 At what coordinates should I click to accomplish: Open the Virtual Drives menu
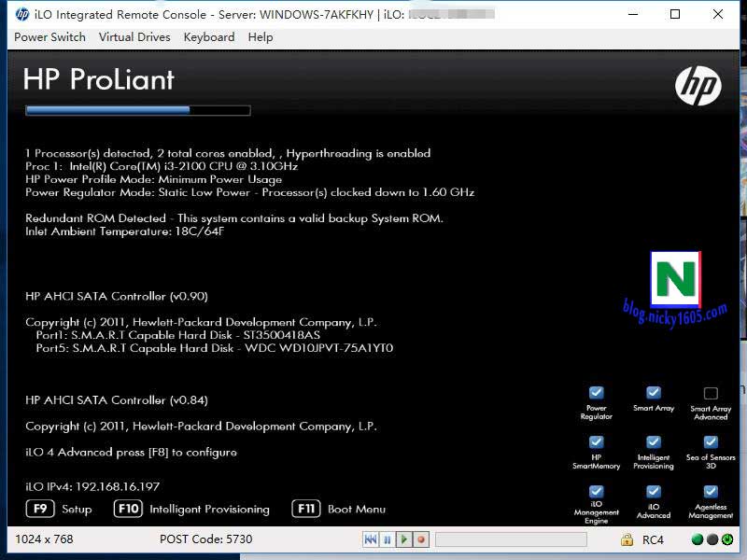(x=134, y=37)
